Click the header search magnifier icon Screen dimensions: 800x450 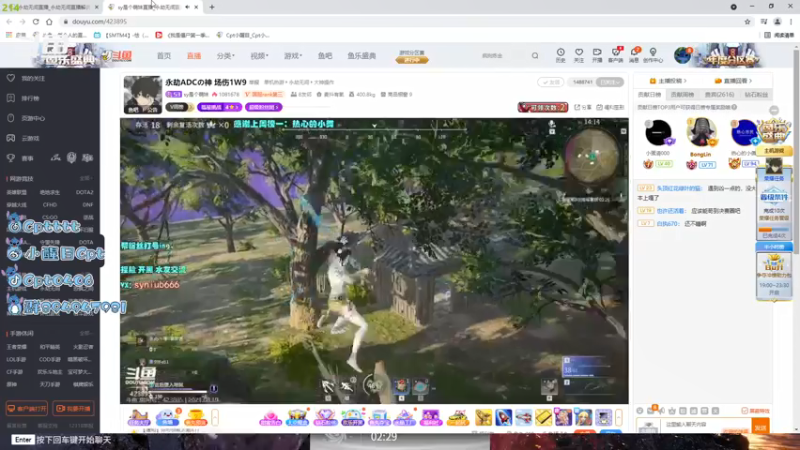pyautogui.click(x=535, y=56)
